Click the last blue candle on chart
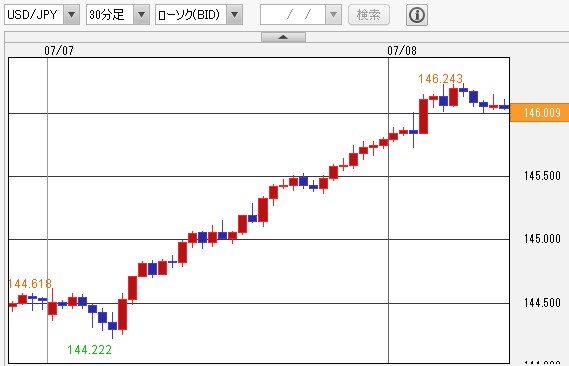This screenshot has height=366, width=569. click(x=504, y=107)
